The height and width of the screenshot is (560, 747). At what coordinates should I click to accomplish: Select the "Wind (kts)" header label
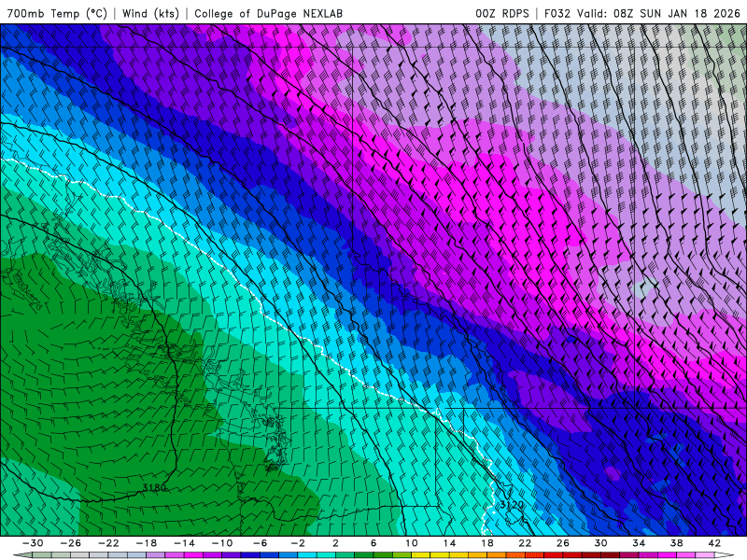(150, 13)
